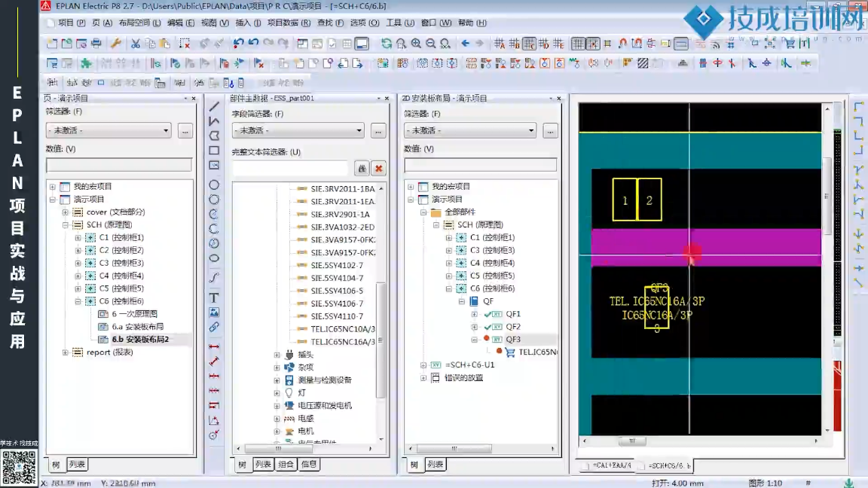Viewport: 868px width, 488px height.
Task: Switch to grid size B
Action: (x=515, y=43)
